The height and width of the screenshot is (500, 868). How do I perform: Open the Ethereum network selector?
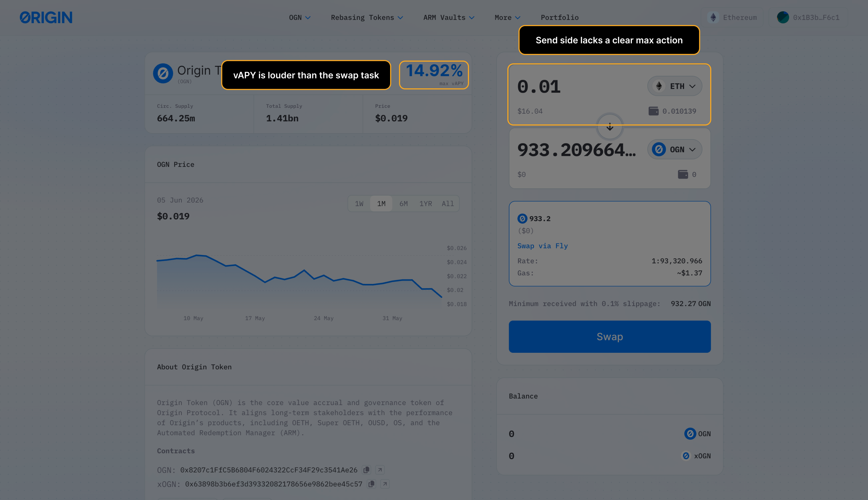click(732, 17)
